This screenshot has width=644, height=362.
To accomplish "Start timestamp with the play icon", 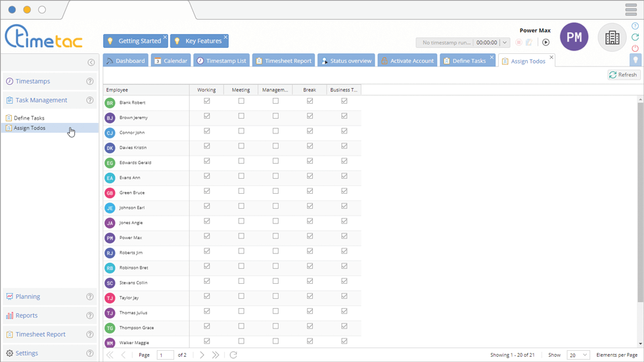I will [x=546, y=42].
